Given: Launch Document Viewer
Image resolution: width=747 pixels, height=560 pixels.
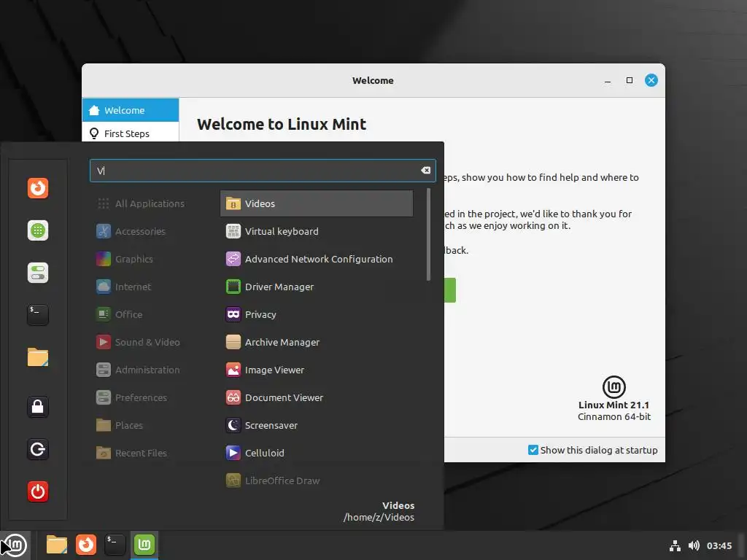Looking at the screenshot, I should tap(317, 397).
